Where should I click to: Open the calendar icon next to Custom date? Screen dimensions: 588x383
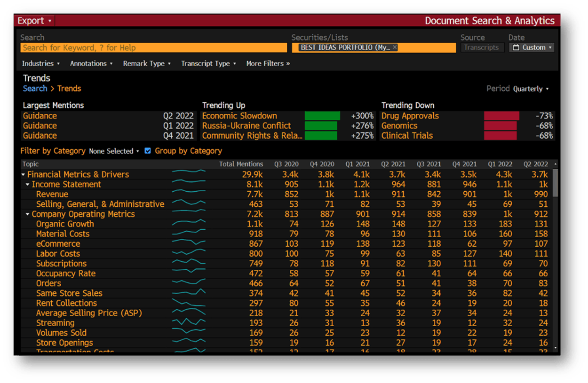tap(516, 47)
